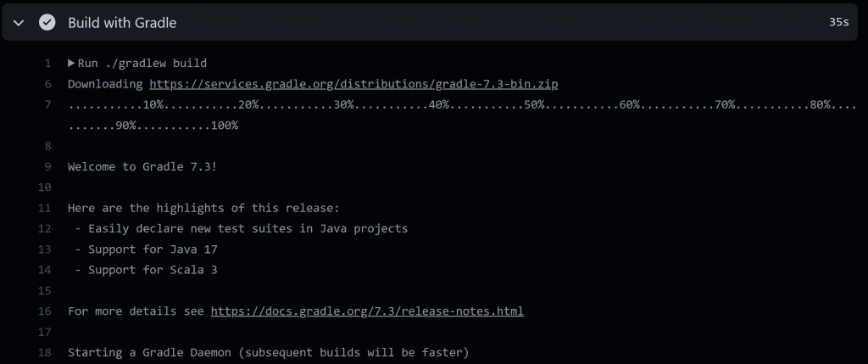Open the Gradle 7.3 release-notes link
The width and height of the screenshot is (868, 364).
[x=367, y=311]
